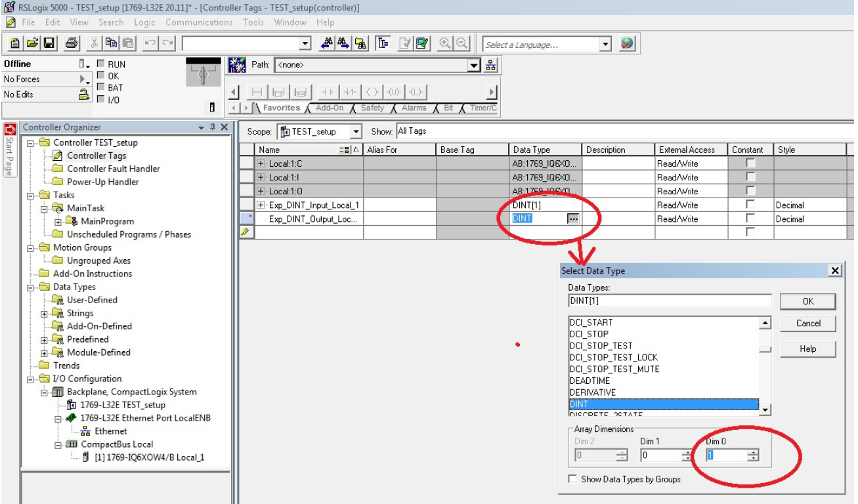This screenshot has width=858, height=504.
Task: Open the File menu
Action: coord(28,22)
